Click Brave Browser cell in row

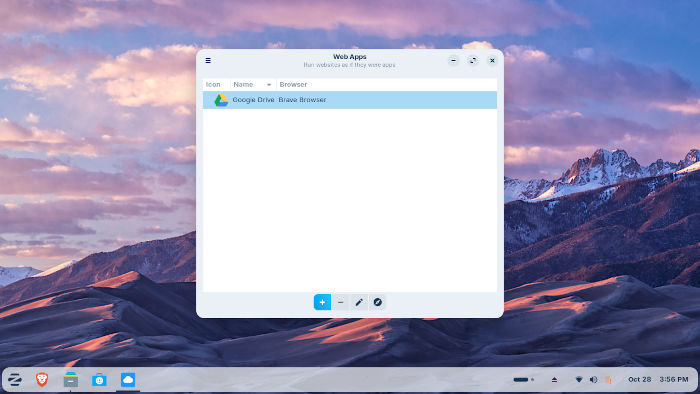302,100
